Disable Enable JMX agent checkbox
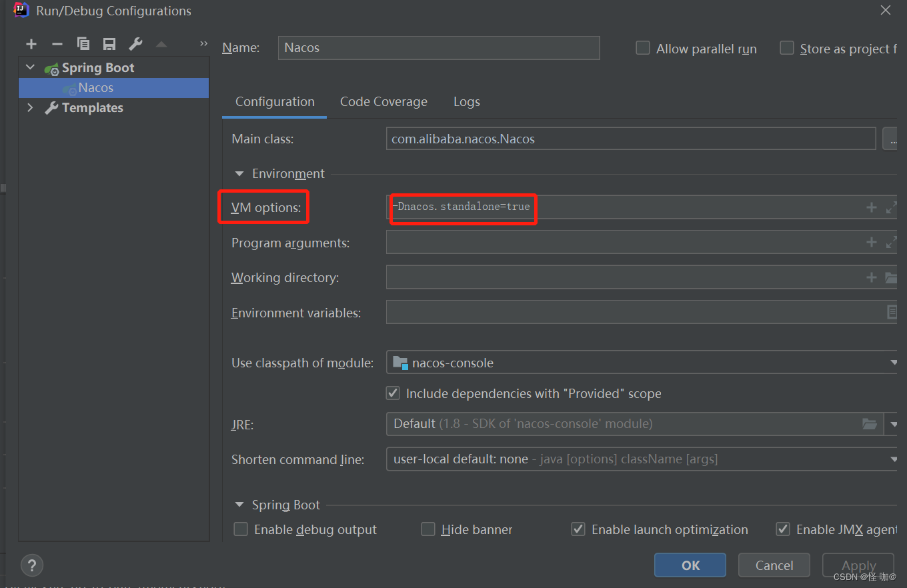This screenshot has width=907, height=588. pyautogui.click(x=783, y=529)
